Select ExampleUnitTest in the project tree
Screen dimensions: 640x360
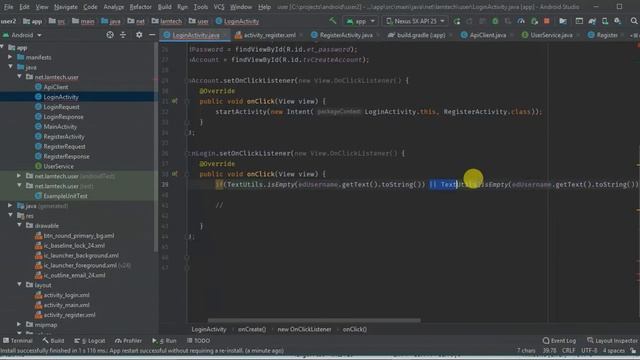[65, 196]
